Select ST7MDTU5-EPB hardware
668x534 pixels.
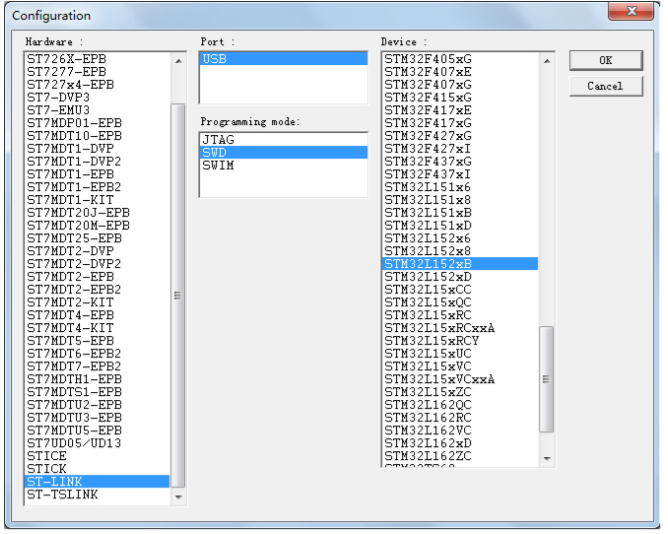tap(98, 430)
